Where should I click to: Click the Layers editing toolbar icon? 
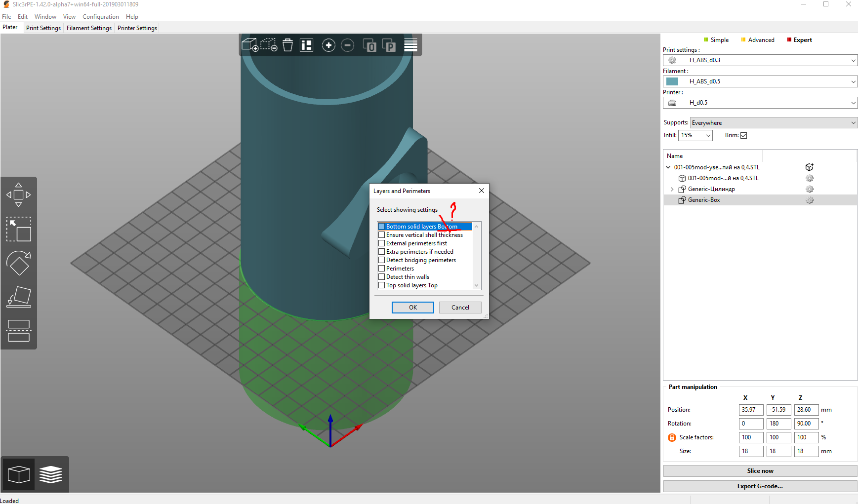pos(410,45)
